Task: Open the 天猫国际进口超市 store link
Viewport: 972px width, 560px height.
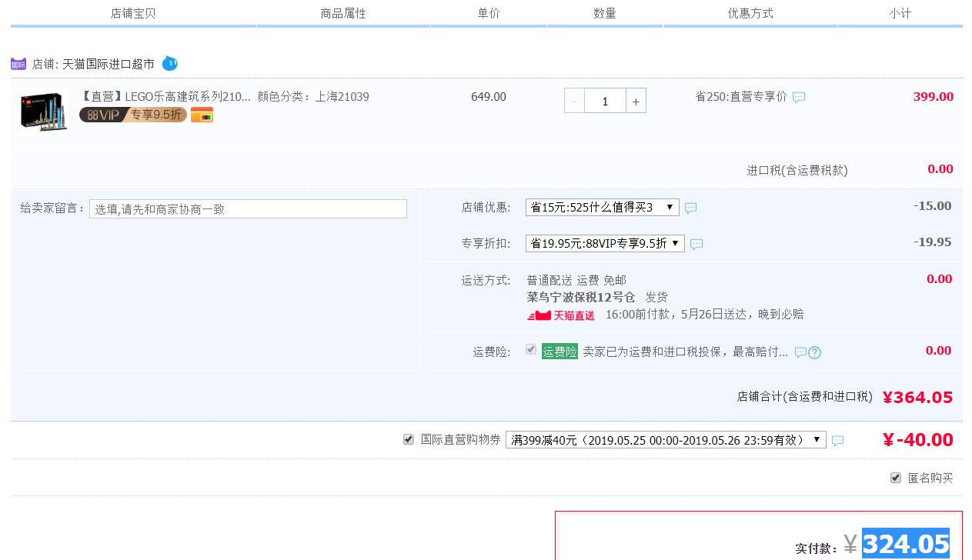Action: [x=109, y=64]
